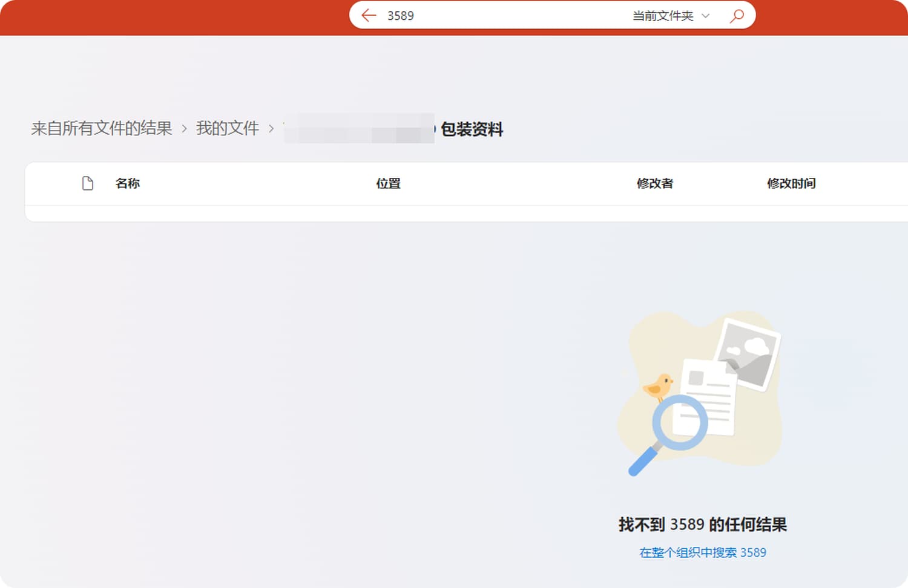This screenshot has height=588, width=908.
Task: Click the chevron after 我的文件
Action: click(x=271, y=129)
